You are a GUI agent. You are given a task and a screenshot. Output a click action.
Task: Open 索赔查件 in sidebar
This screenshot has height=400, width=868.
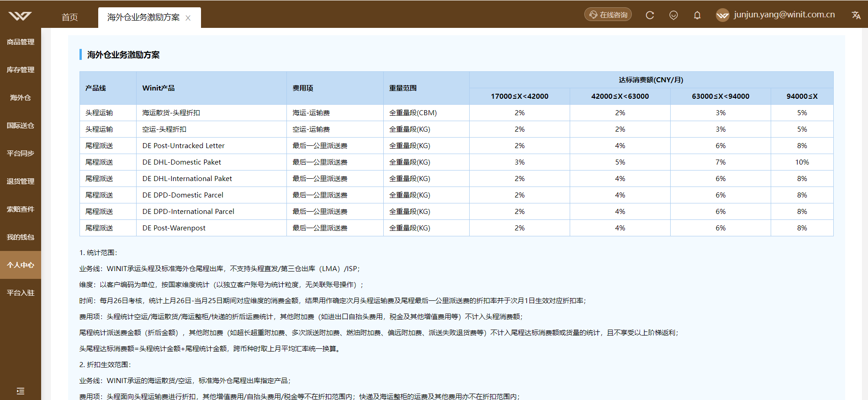21,209
